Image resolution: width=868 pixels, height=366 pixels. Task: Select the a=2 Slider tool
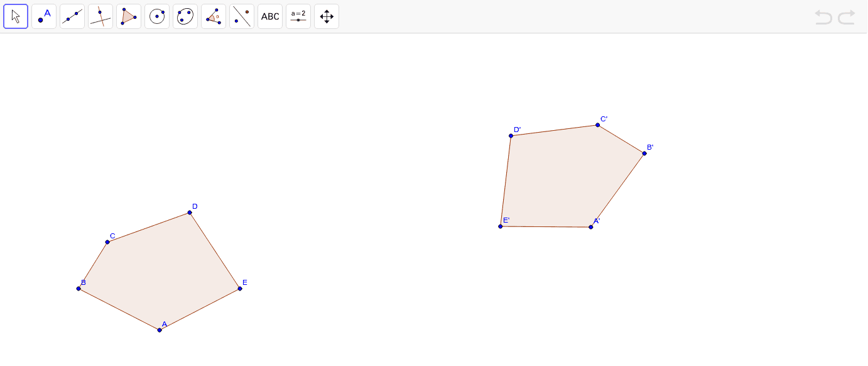click(298, 16)
